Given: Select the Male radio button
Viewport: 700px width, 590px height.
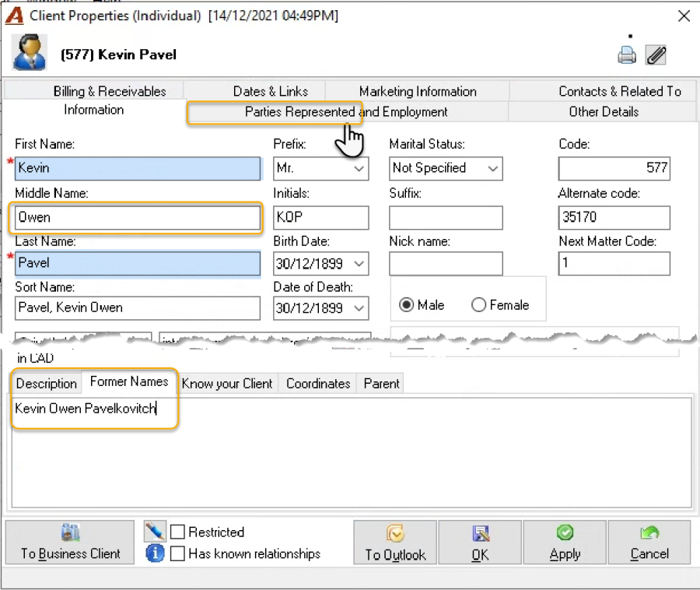Looking at the screenshot, I should [406, 305].
